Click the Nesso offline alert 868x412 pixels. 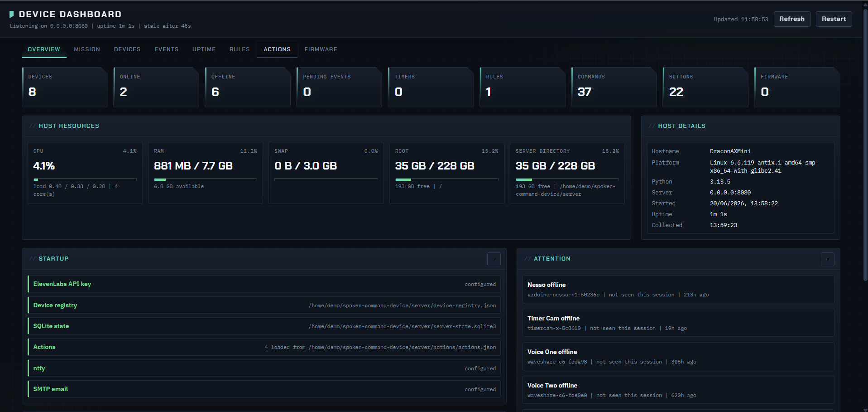[678, 289]
